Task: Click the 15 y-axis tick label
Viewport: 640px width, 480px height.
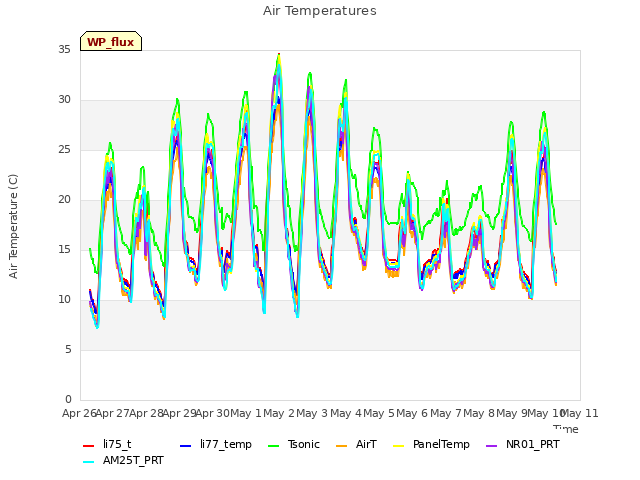Action: point(64,249)
